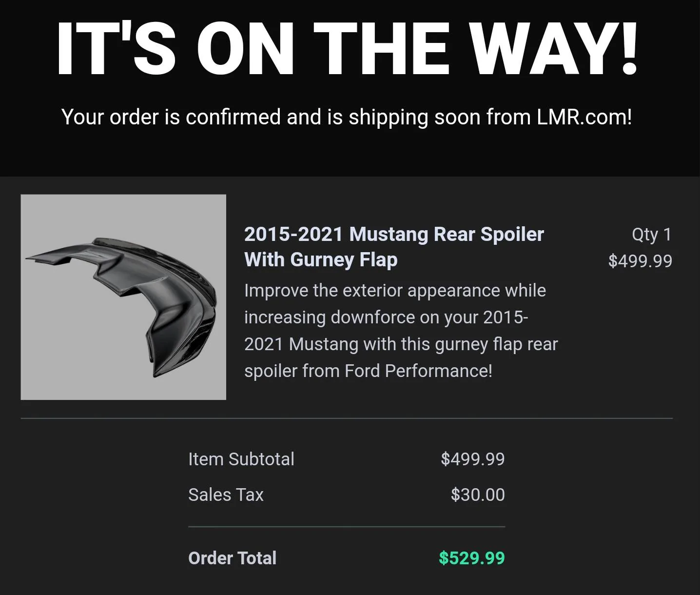Select the green $529.99 order total
The height and width of the screenshot is (595, 700).
point(472,558)
